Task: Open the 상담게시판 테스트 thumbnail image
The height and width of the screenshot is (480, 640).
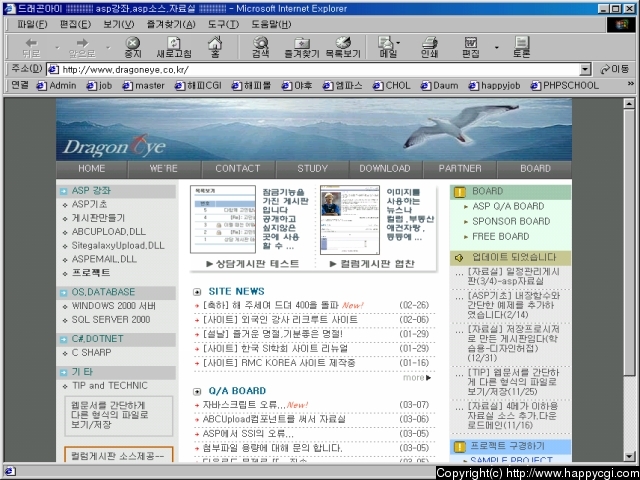Action: (x=223, y=220)
